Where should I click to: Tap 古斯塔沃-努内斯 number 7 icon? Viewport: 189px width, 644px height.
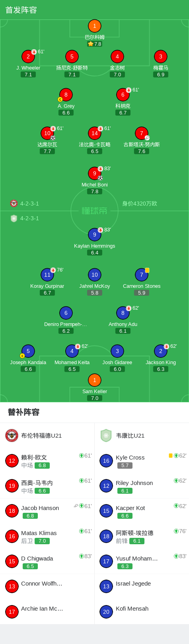tap(142, 133)
